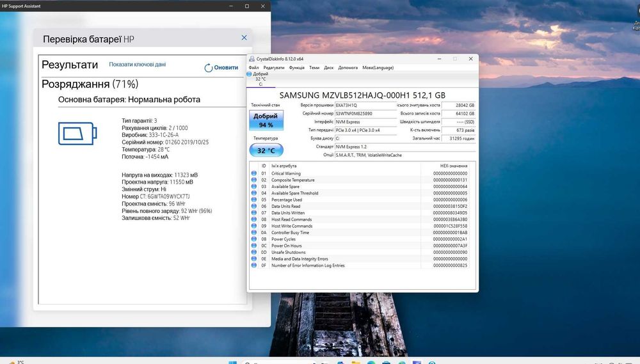Click status circle beside Media and Data Integrity Errors
Viewport: 640px width, 364px height.
tap(254, 258)
